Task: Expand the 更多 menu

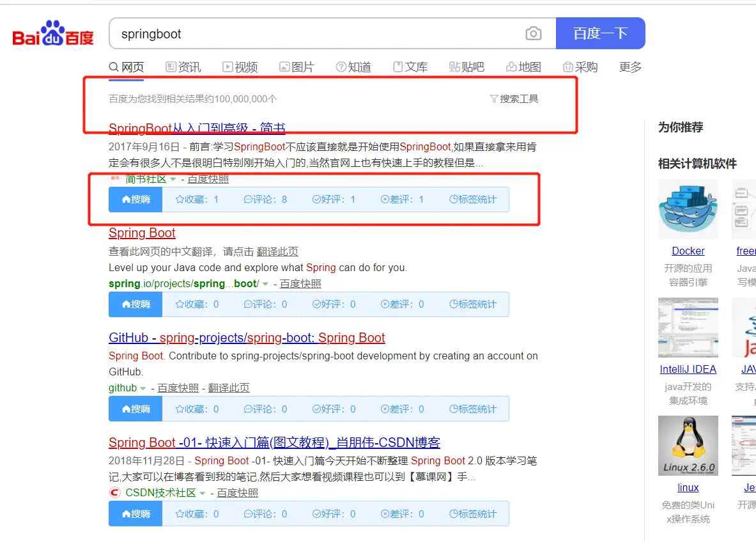Action: tap(630, 67)
